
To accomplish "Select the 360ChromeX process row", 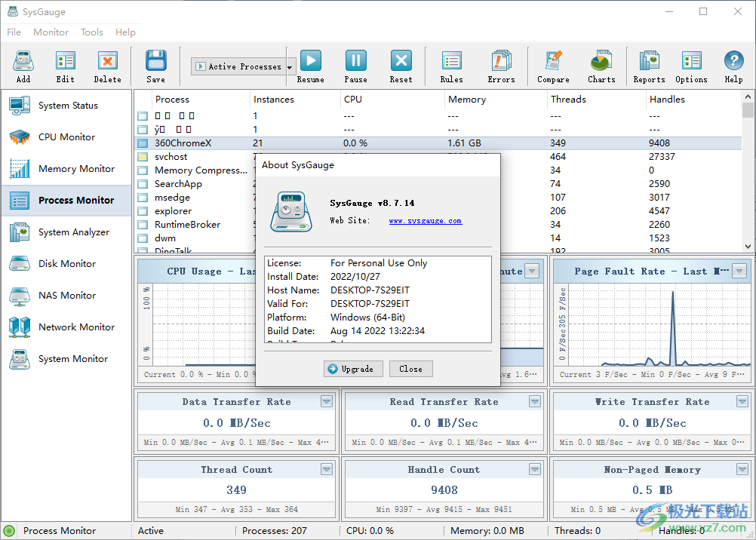I will click(x=438, y=143).
